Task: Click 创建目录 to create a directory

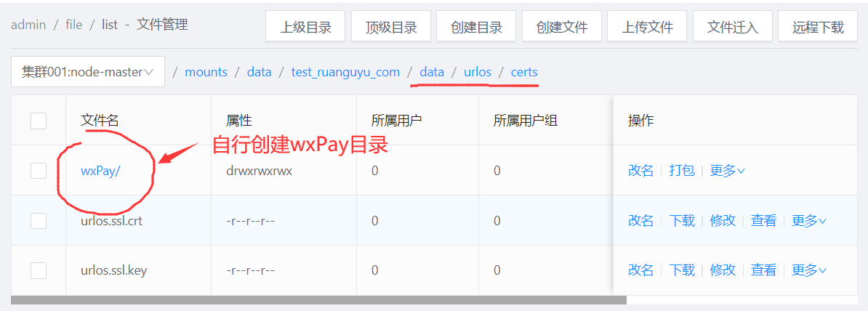Action: pos(476,27)
